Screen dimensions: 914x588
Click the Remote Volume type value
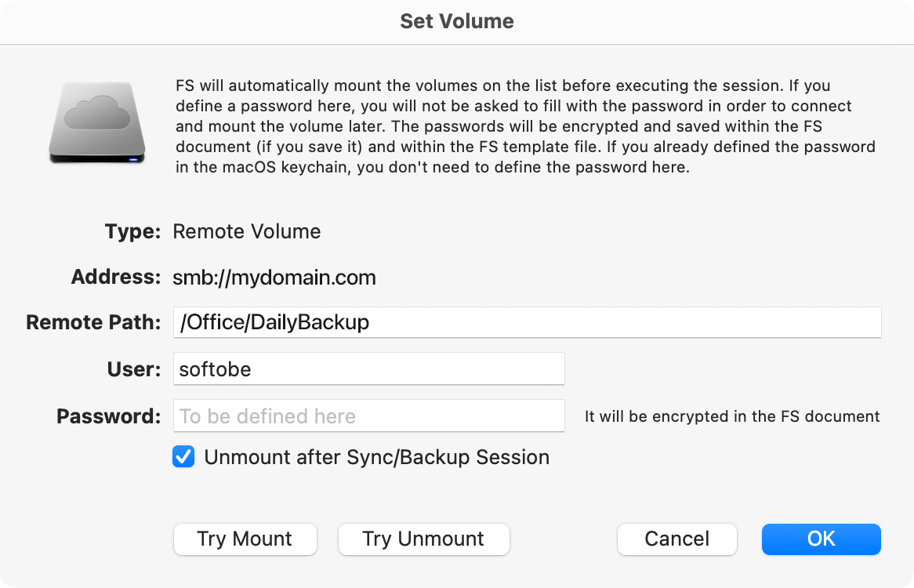point(247,231)
